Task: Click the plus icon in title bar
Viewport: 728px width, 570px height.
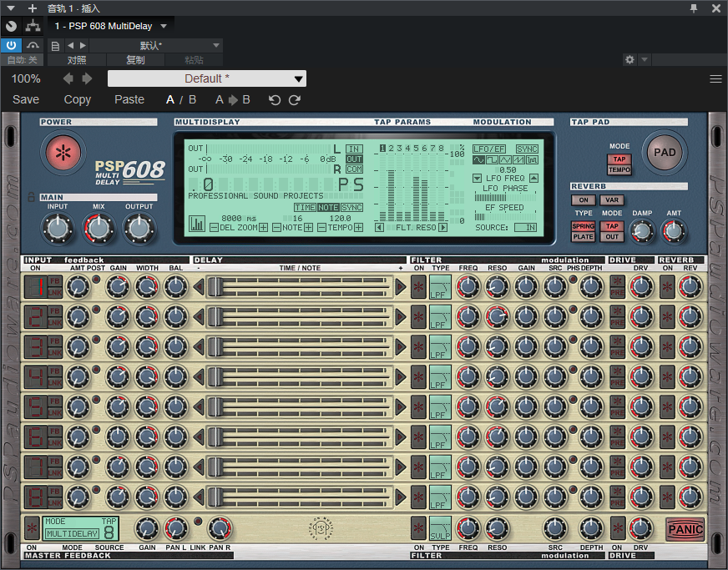Action: click(32, 8)
